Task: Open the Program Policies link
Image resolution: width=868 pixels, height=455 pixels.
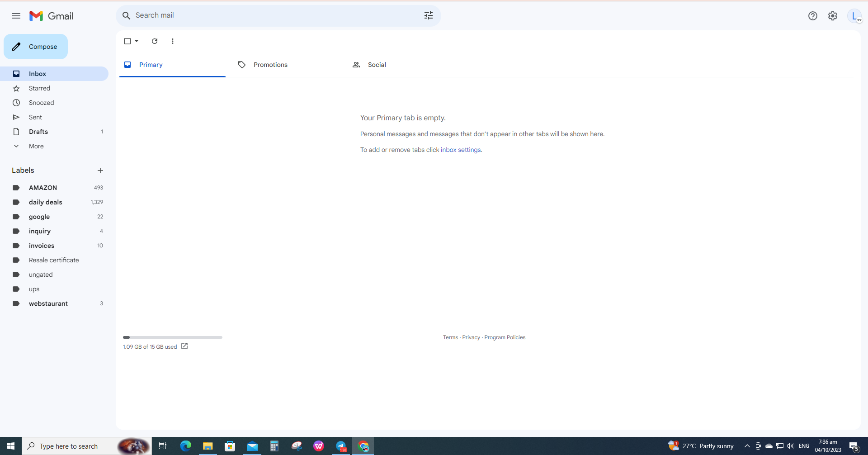Action: [x=505, y=337]
